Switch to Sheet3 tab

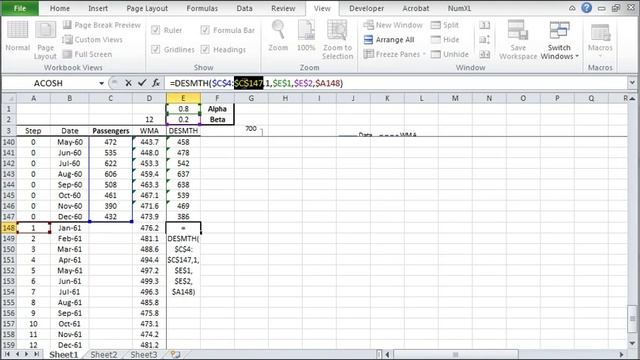[x=144, y=355]
